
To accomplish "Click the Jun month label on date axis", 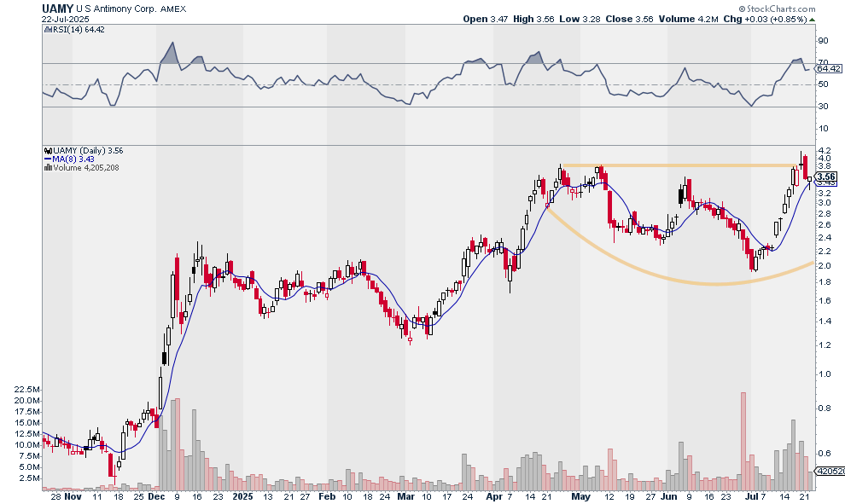I will click(669, 496).
